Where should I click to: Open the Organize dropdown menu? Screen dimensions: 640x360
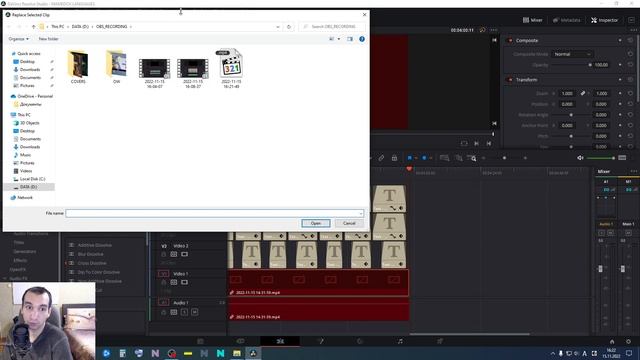tap(18, 39)
